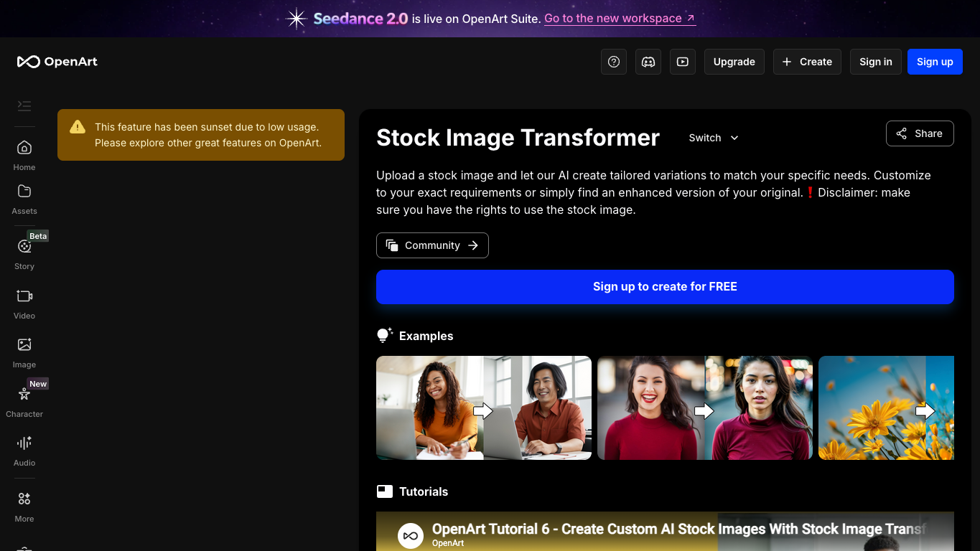Open the video tutorials play icon
The image size is (980, 551).
pos(683,62)
